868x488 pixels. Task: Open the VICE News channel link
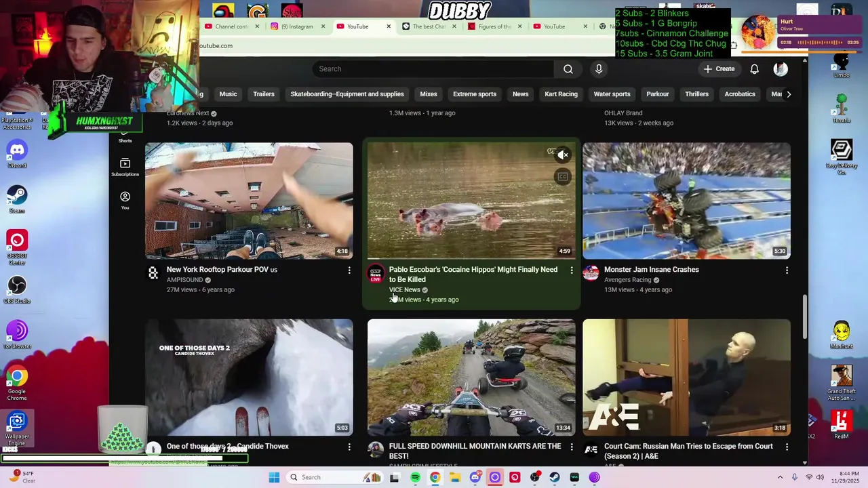404,290
